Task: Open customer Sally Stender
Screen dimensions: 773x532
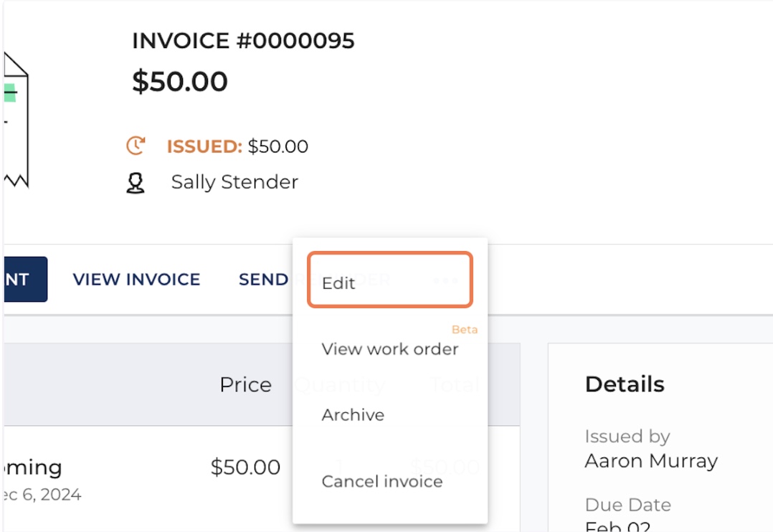Action: (234, 182)
